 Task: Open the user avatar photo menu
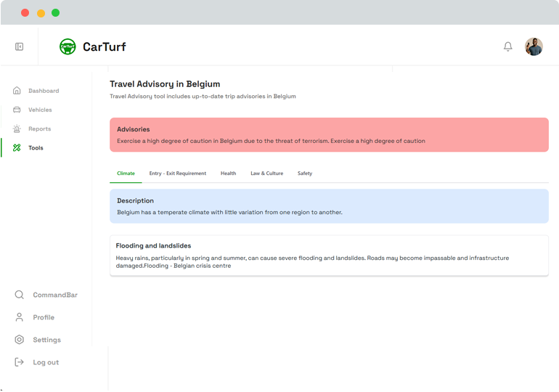pos(534,46)
